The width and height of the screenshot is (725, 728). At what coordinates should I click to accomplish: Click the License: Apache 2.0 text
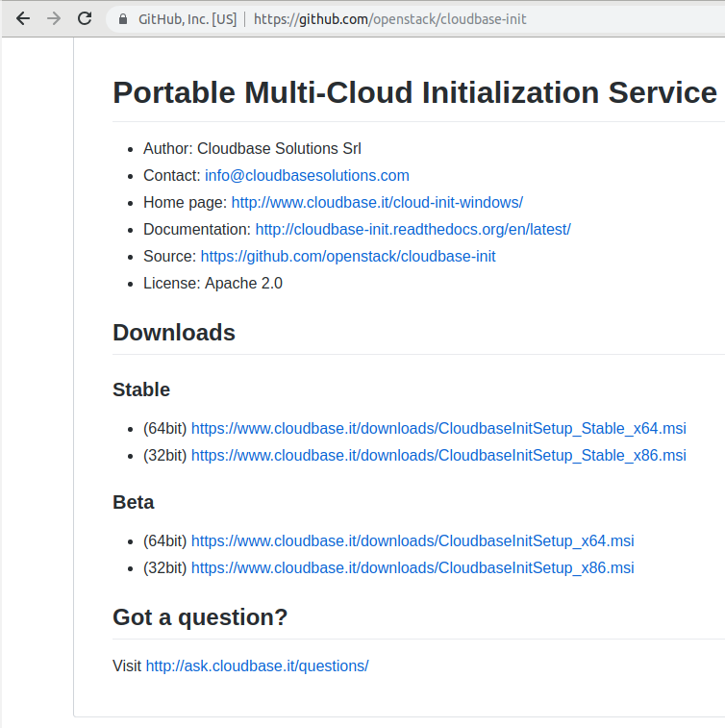(x=212, y=283)
